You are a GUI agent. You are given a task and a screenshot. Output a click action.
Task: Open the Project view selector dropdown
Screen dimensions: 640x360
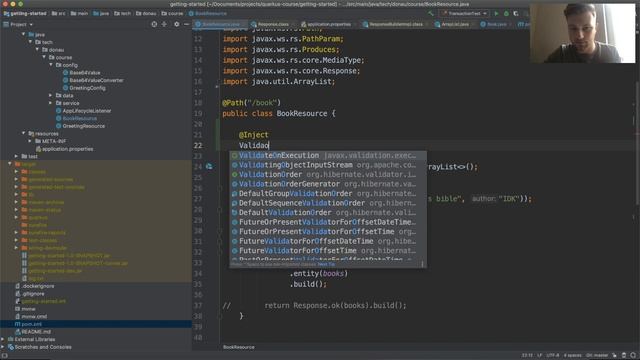click(18, 24)
